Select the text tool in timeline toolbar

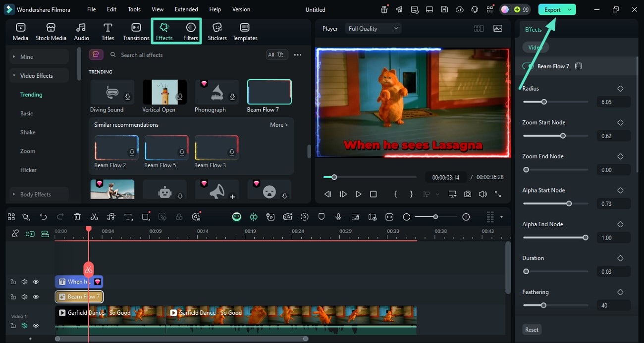[x=128, y=217]
